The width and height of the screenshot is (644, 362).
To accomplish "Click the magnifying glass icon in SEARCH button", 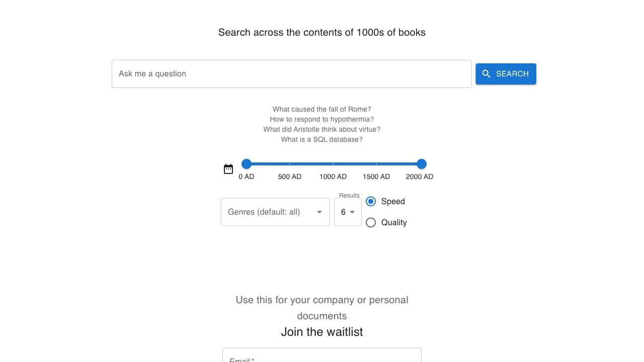I will point(487,73).
